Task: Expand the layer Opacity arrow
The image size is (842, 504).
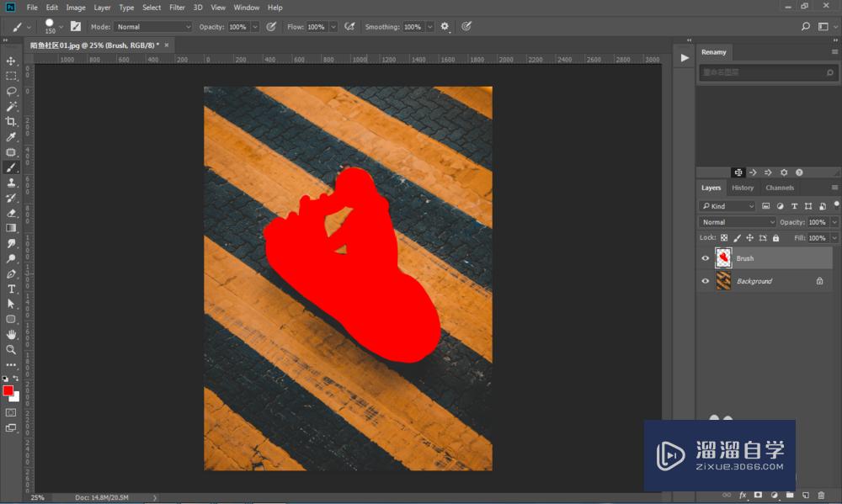Action: [834, 222]
